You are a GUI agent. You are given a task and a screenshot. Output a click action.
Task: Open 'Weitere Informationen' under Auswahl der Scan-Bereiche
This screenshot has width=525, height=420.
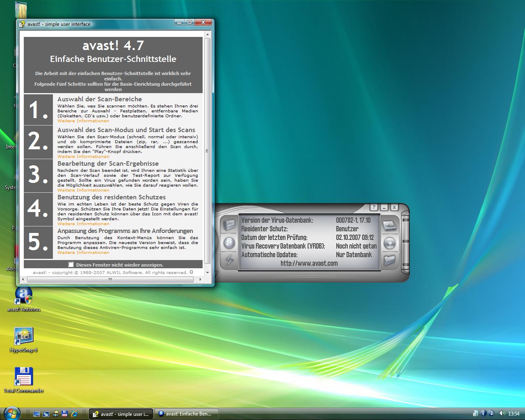(x=83, y=121)
